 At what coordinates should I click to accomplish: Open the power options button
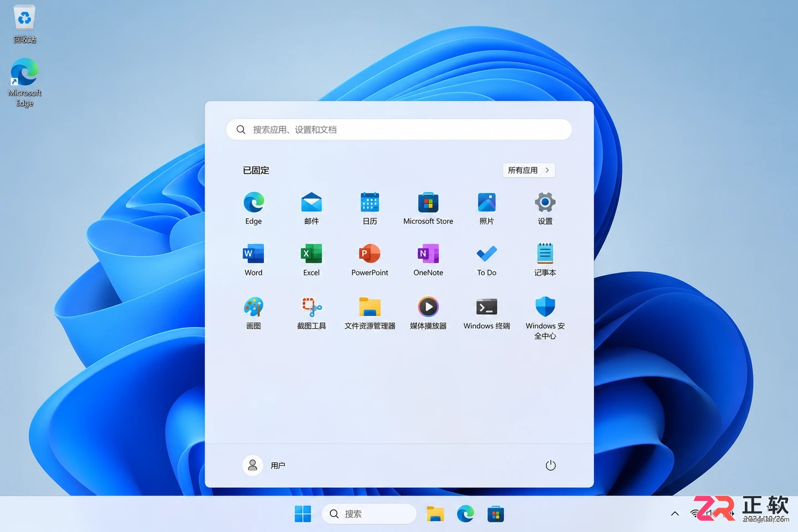[x=550, y=465]
